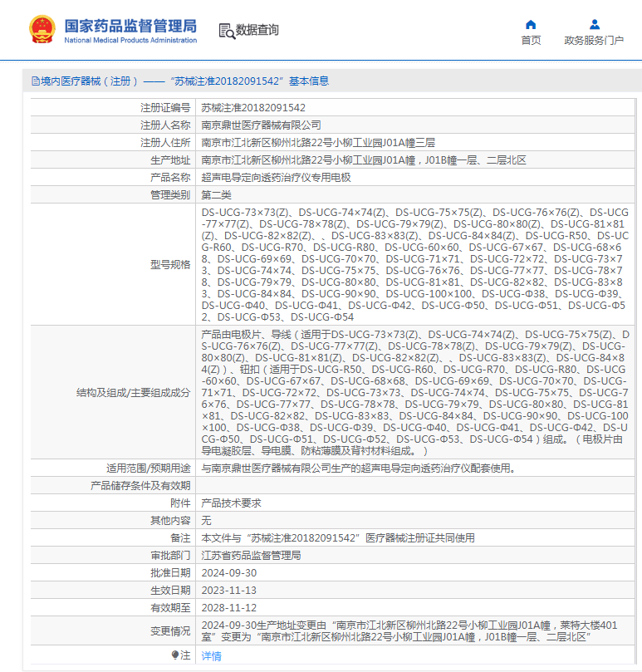Click the national emblem logo
642x672 pixels.
click(40, 29)
